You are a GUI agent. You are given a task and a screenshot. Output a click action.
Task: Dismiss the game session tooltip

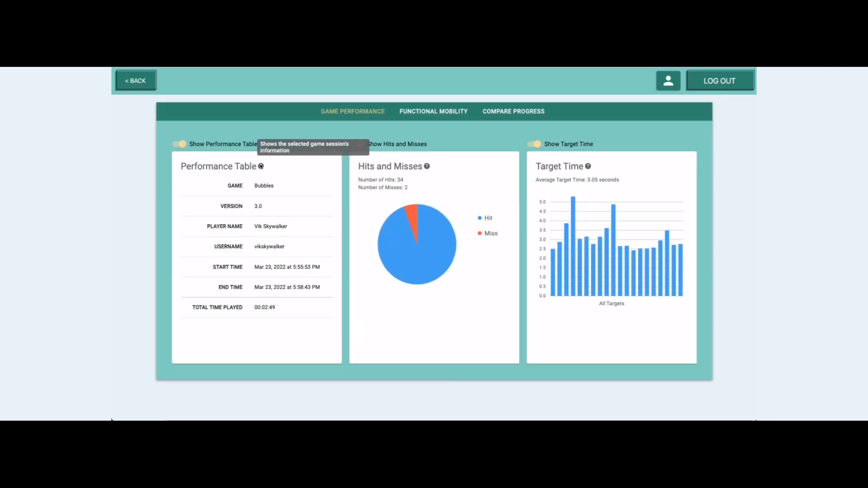click(x=313, y=147)
